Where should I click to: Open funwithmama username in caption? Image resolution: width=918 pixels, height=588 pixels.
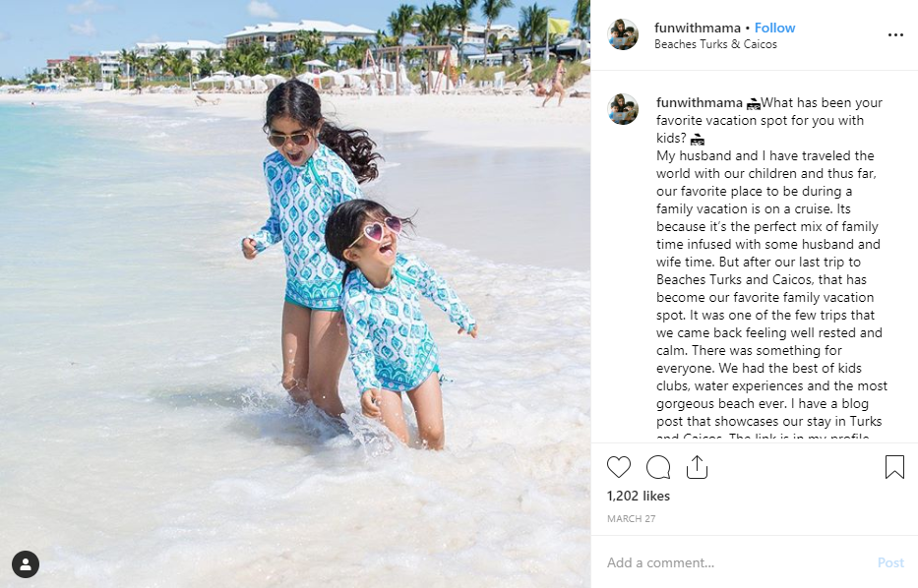pos(699,102)
